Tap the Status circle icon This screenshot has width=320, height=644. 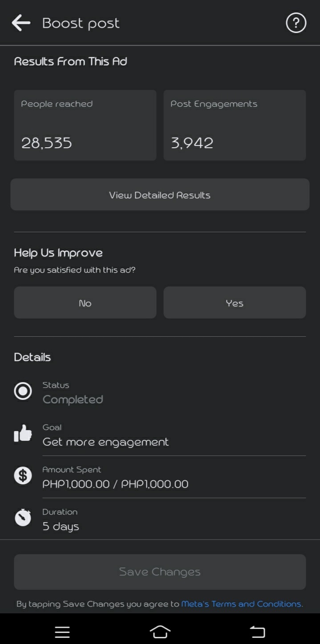(23, 391)
